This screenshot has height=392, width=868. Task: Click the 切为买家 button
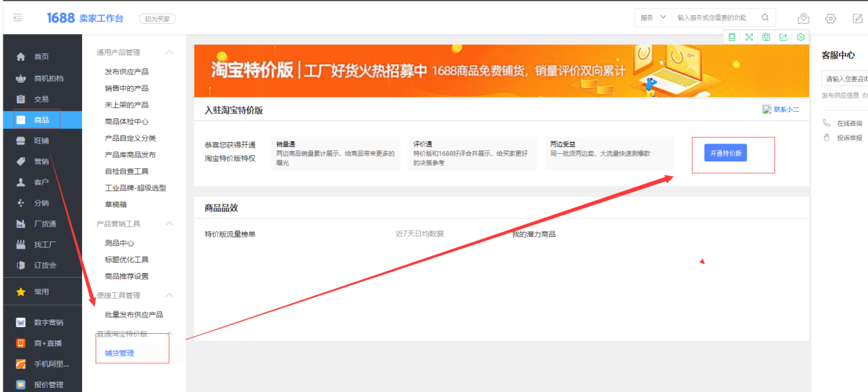tap(157, 19)
